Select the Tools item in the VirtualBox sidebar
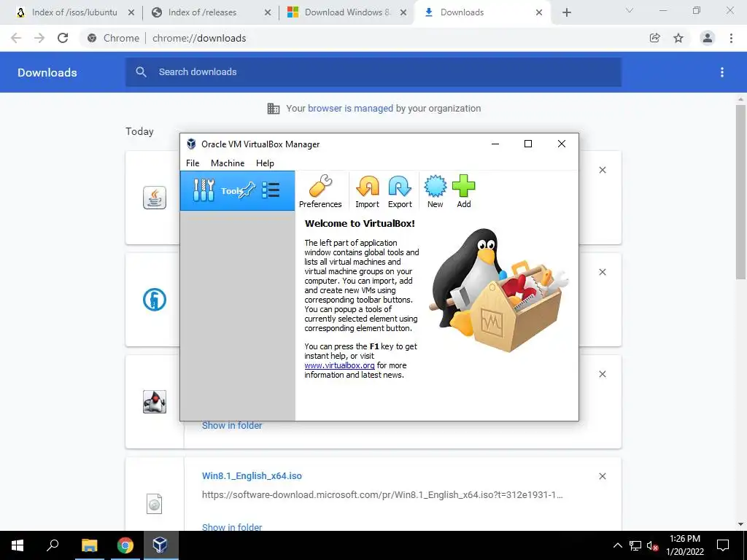 point(237,190)
